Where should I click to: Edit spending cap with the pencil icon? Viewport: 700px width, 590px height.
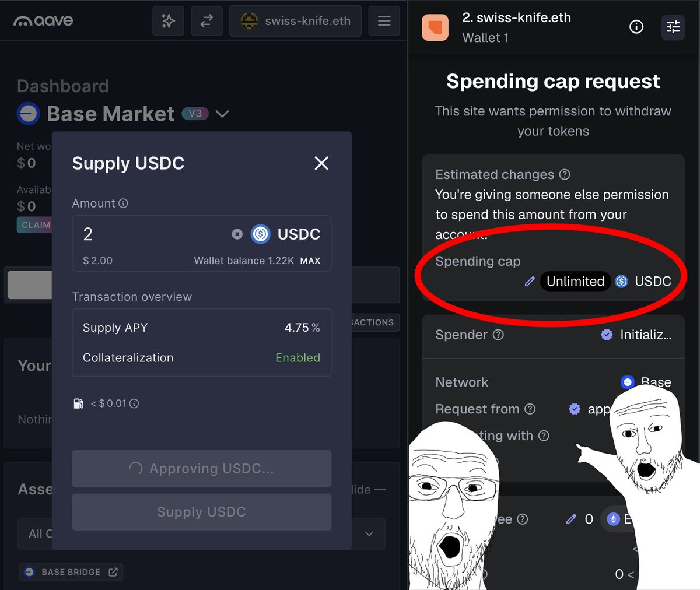pyautogui.click(x=530, y=282)
